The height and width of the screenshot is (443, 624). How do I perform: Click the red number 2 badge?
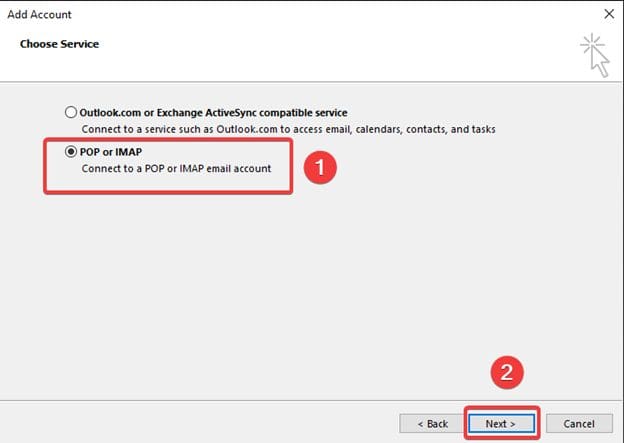[x=506, y=373]
